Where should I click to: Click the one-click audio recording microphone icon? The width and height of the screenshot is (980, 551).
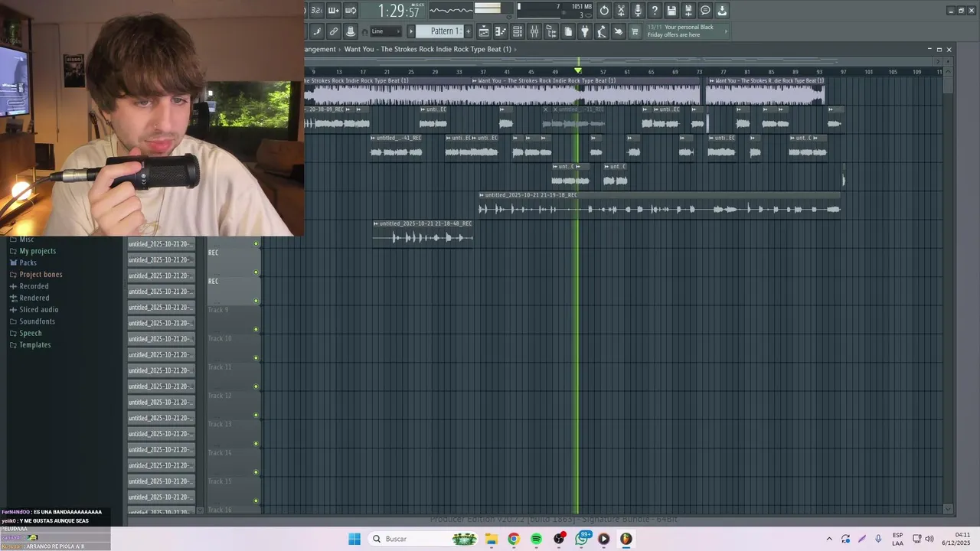click(638, 11)
